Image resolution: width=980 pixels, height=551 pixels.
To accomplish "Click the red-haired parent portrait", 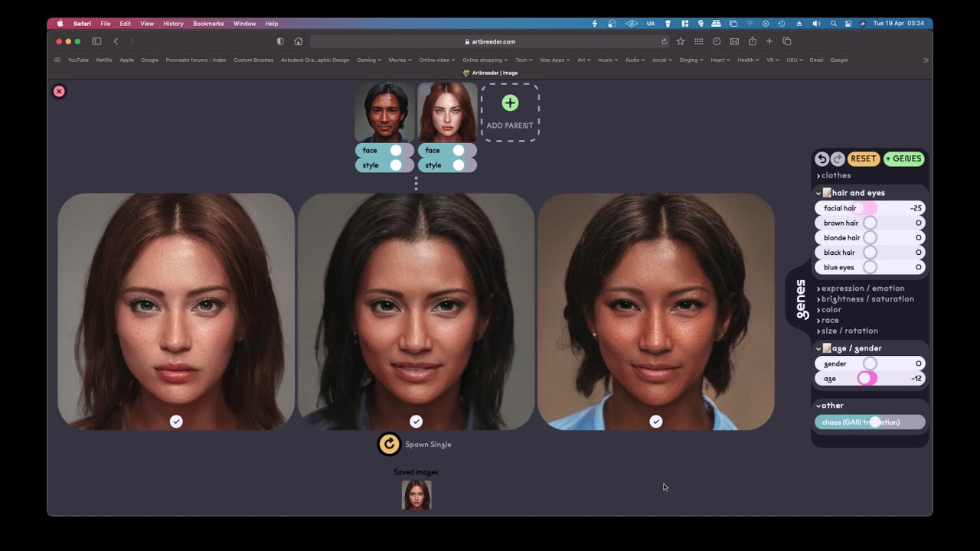I will [x=447, y=112].
